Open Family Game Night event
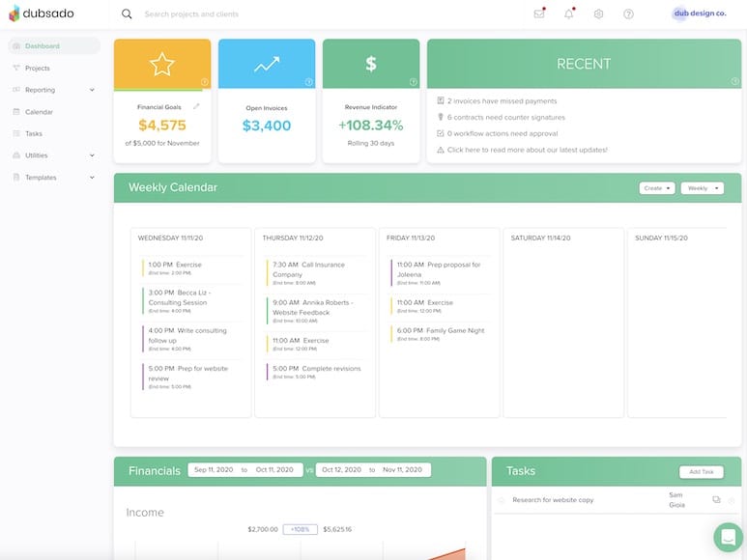 coord(440,334)
